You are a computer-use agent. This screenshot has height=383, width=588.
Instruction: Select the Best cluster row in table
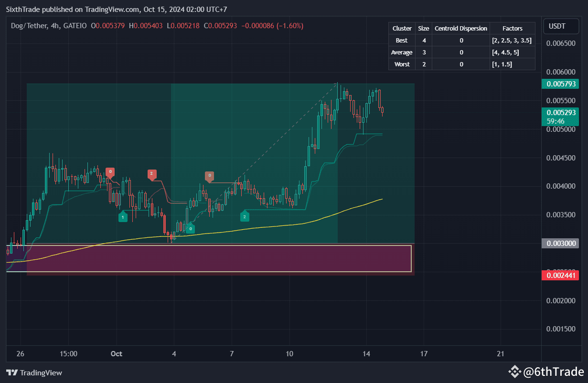pyautogui.click(x=402, y=40)
